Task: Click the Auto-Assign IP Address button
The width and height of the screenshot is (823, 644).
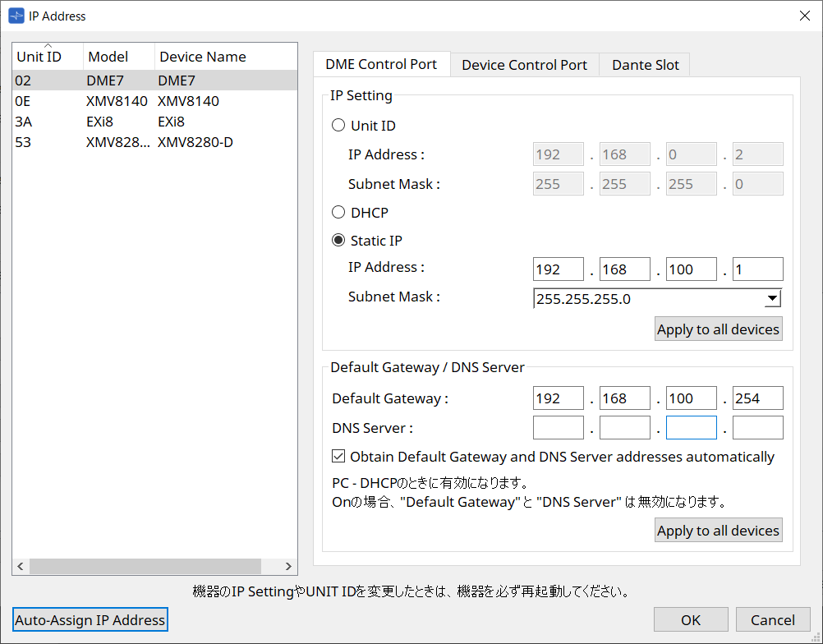Action: (90, 619)
